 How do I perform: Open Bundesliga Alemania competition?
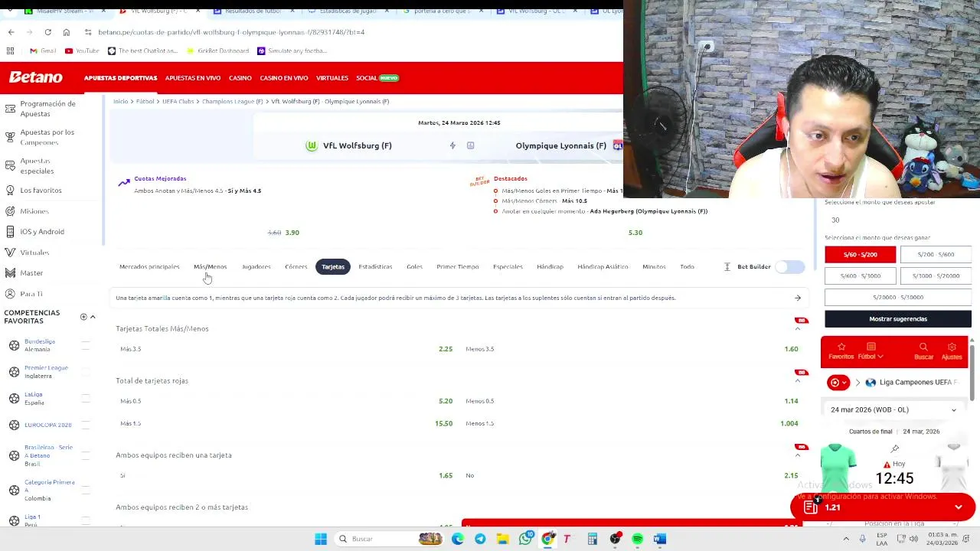coord(39,345)
